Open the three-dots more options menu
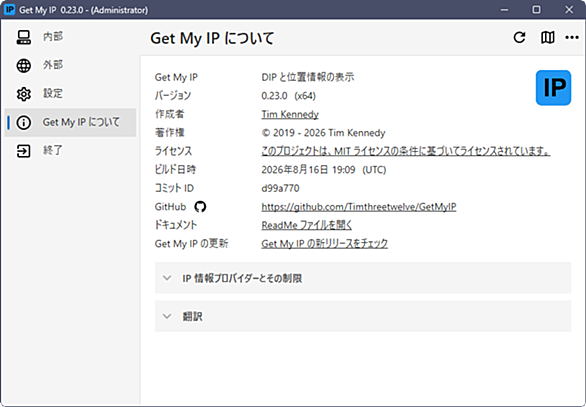The image size is (586, 407). click(572, 37)
